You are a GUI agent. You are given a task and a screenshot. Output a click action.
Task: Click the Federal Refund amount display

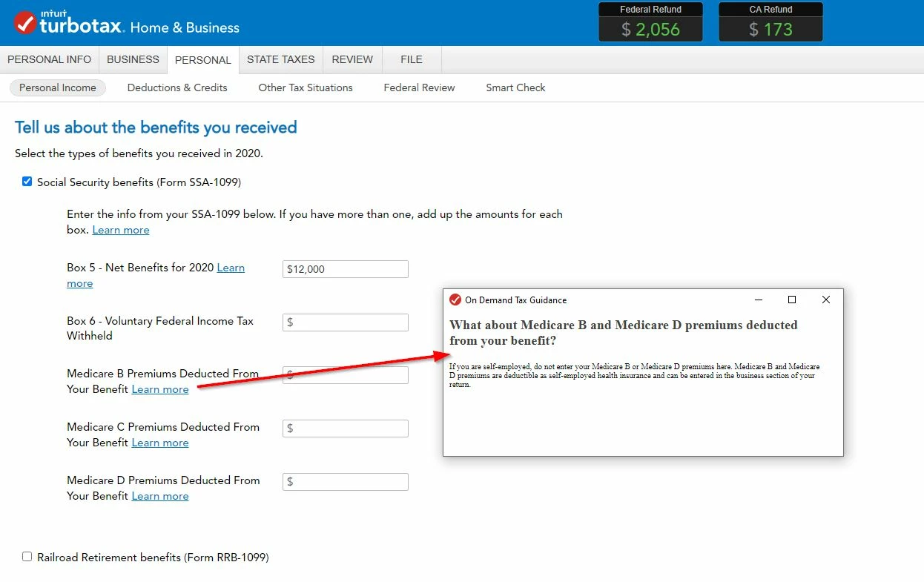coord(650,30)
